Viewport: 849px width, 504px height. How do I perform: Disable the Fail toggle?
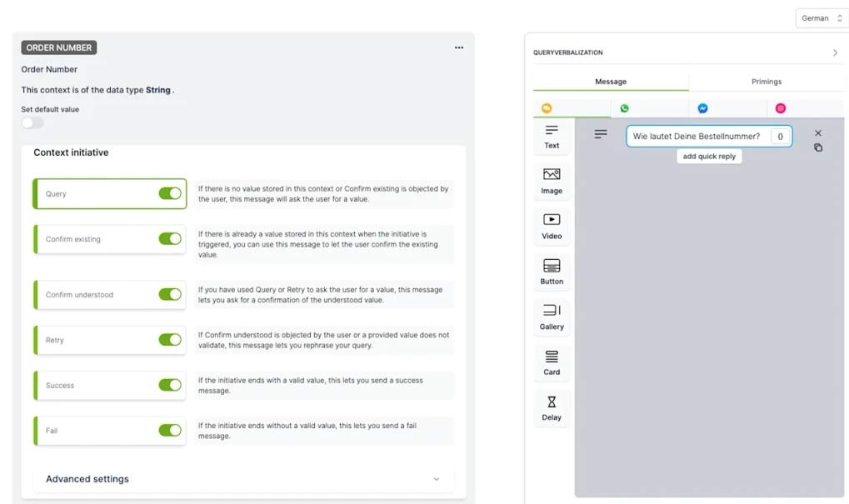pyautogui.click(x=170, y=431)
